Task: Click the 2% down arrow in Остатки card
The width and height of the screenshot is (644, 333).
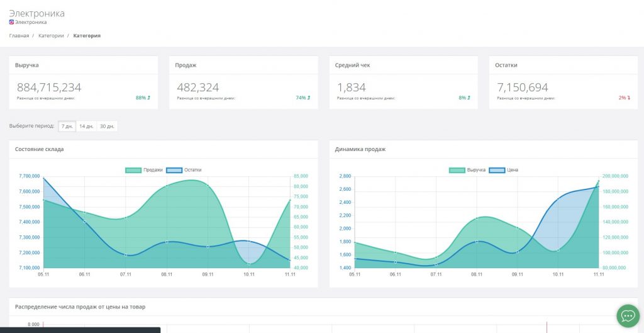Action: pos(628,98)
